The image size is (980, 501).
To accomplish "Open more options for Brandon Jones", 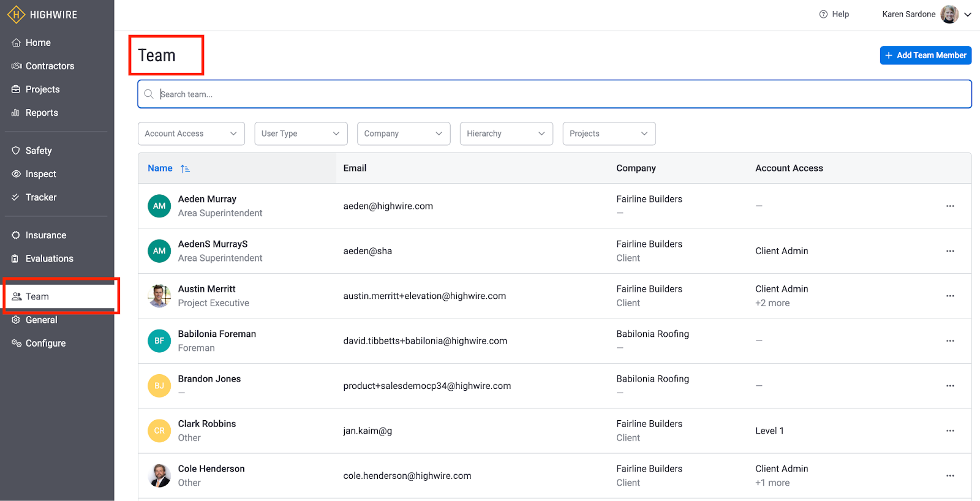I will coord(950,386).
